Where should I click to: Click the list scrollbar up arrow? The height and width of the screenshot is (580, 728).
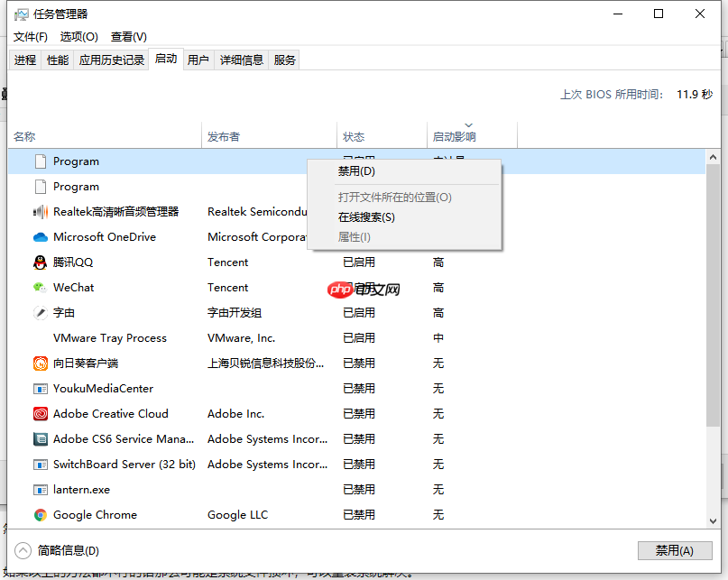pos(714,158)
